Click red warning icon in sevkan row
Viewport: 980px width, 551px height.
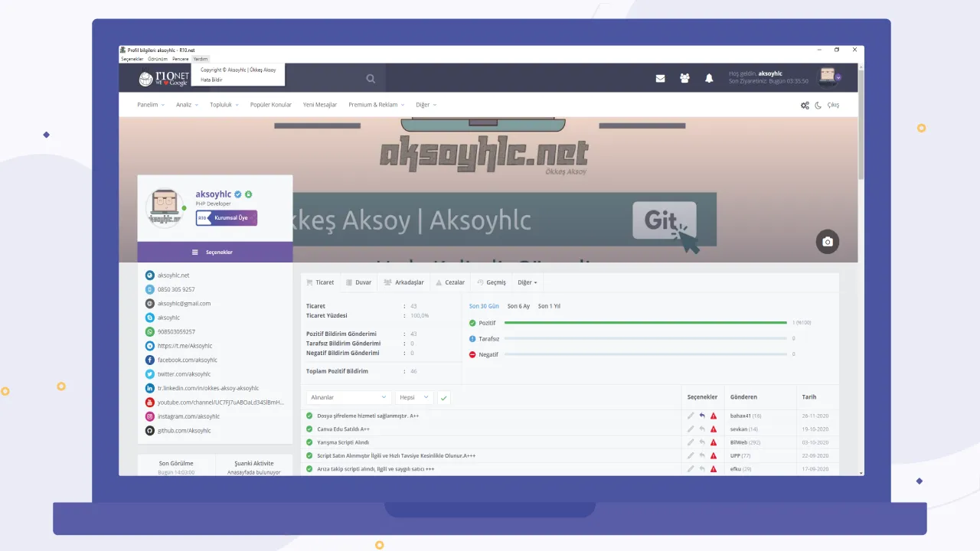coord(714,429)
